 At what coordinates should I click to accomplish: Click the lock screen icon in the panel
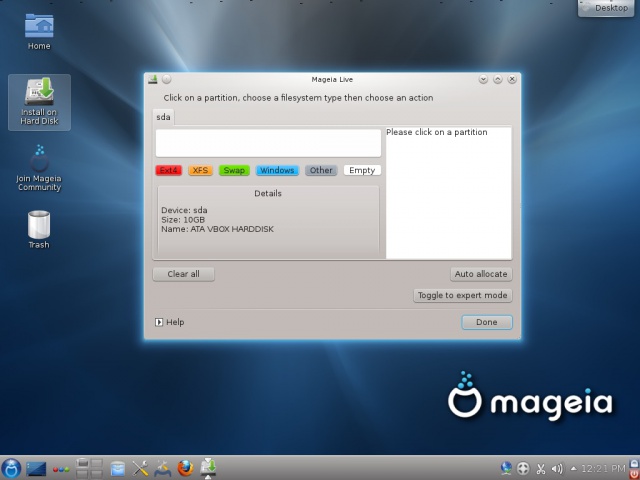(x=635, y=463)
